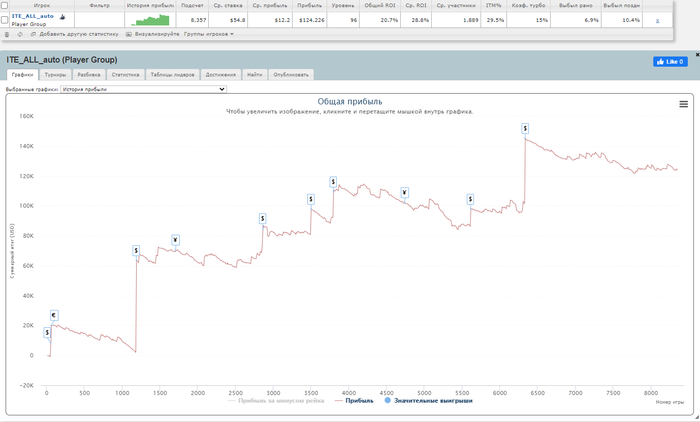Switch to the 'Турниры' tab
This screenshot has width=700, height=422.
click(55, 75)
